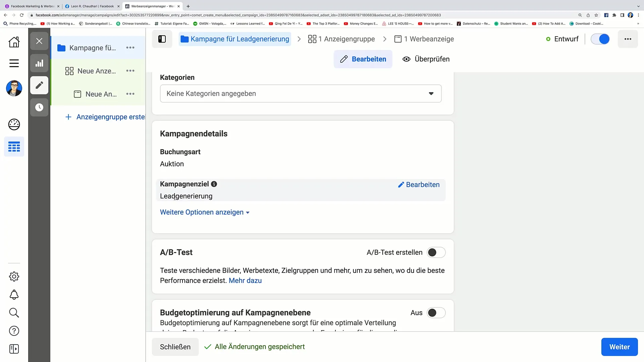Show more bookmarks with the double chevron
This screenshot has height=362, width=644.
(x=638, y=23)
